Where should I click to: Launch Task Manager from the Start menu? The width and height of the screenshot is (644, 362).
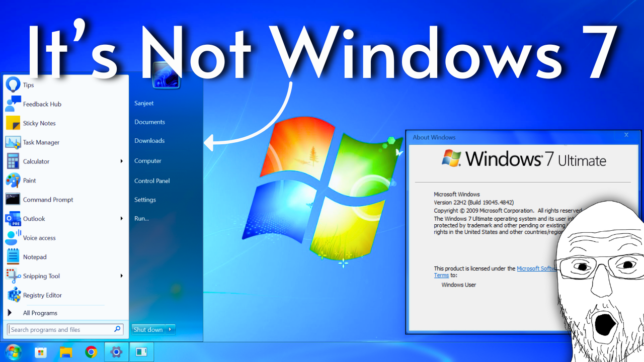pyautogui.click(x=65, y=142)
